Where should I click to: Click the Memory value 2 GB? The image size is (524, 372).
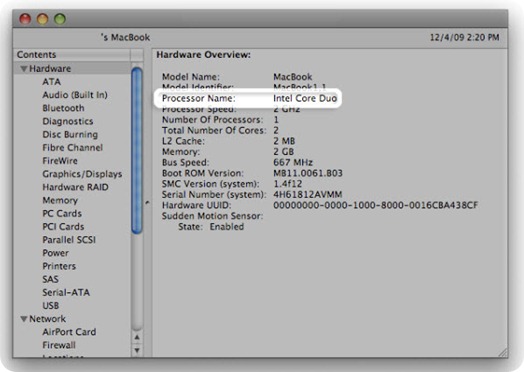click(x=284, y=152)
